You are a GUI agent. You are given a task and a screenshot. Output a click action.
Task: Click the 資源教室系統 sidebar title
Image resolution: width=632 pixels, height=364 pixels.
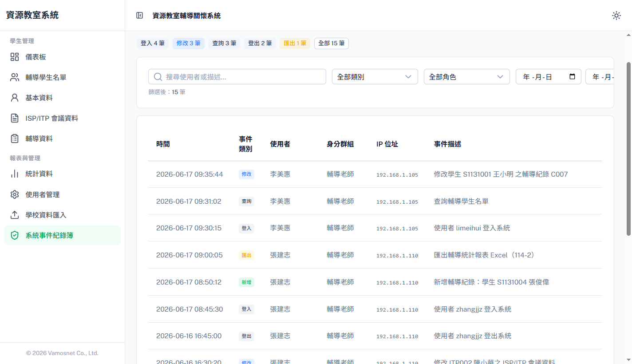coord(32,15)
